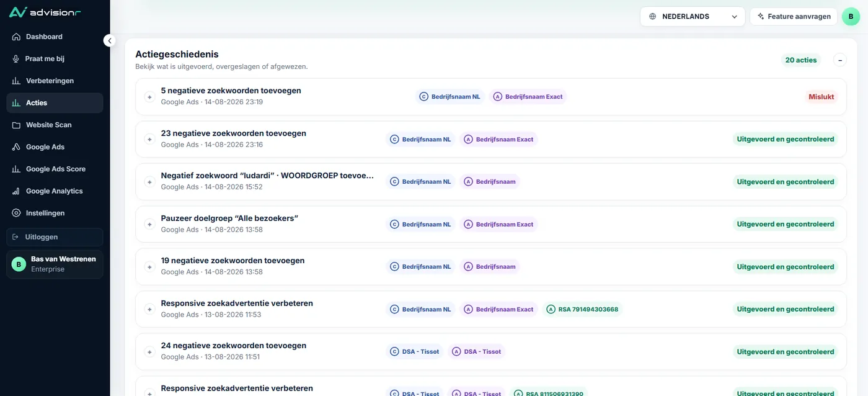Screen dimensions: 868x396
Task: Click the sparkle icon on Feature aanvragen
Action: (x=761, y=17)
